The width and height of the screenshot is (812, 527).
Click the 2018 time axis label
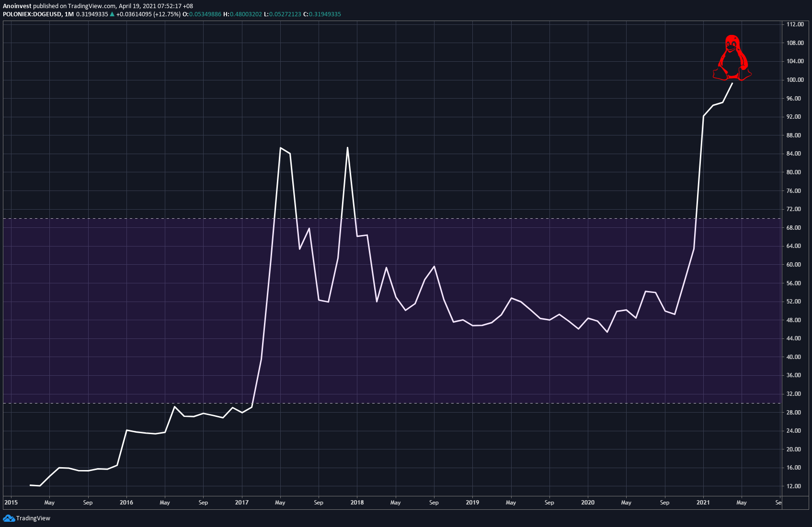[357, 503]
